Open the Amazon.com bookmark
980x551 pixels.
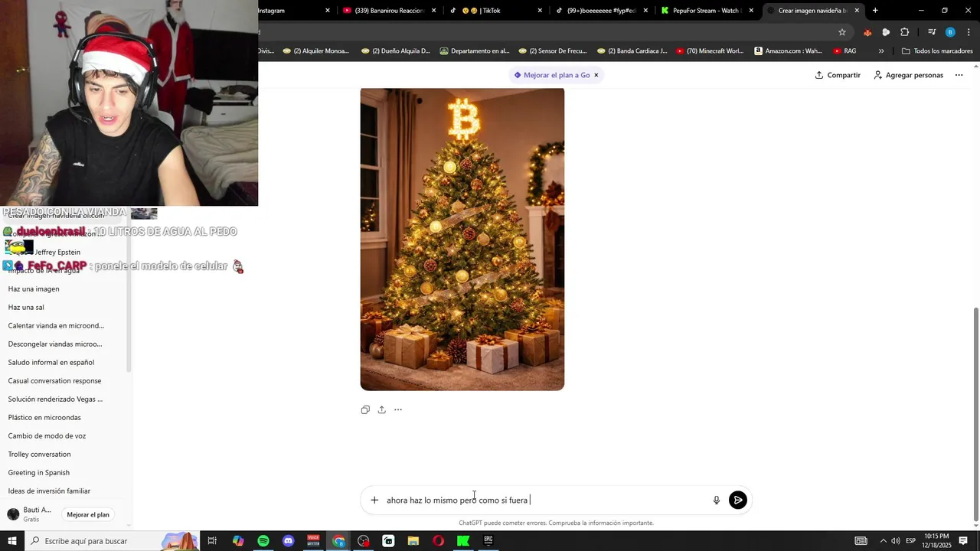tap(788, 51)
